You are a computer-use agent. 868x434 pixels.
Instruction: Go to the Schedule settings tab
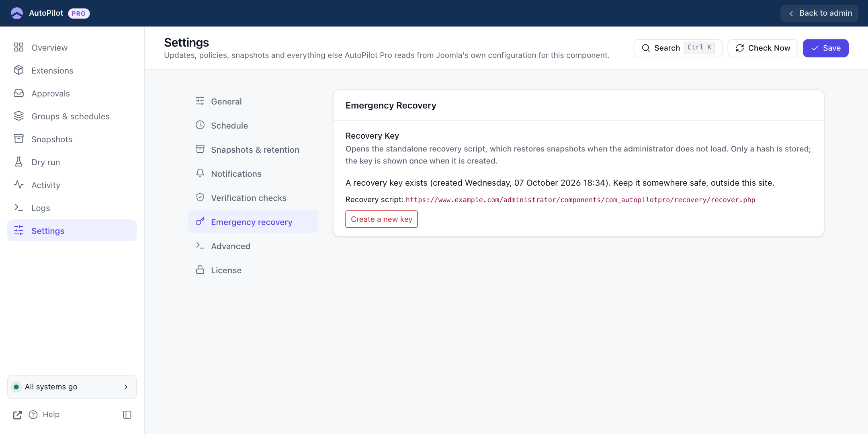click(253, 125)
